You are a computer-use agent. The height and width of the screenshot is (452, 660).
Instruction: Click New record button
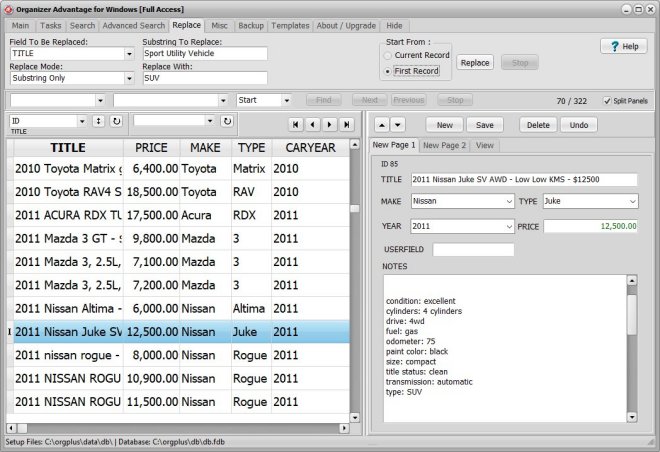click(x=444, y=125)
